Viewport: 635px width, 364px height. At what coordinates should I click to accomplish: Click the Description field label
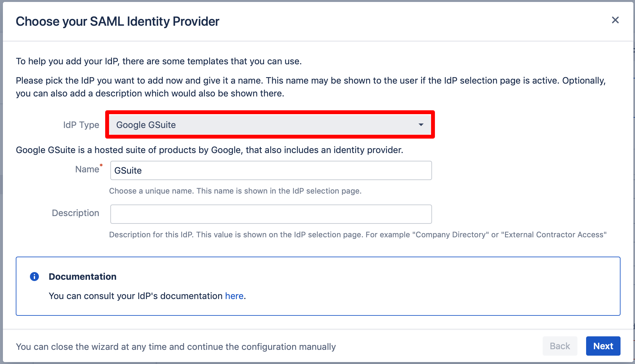click(x=76, y=213)
